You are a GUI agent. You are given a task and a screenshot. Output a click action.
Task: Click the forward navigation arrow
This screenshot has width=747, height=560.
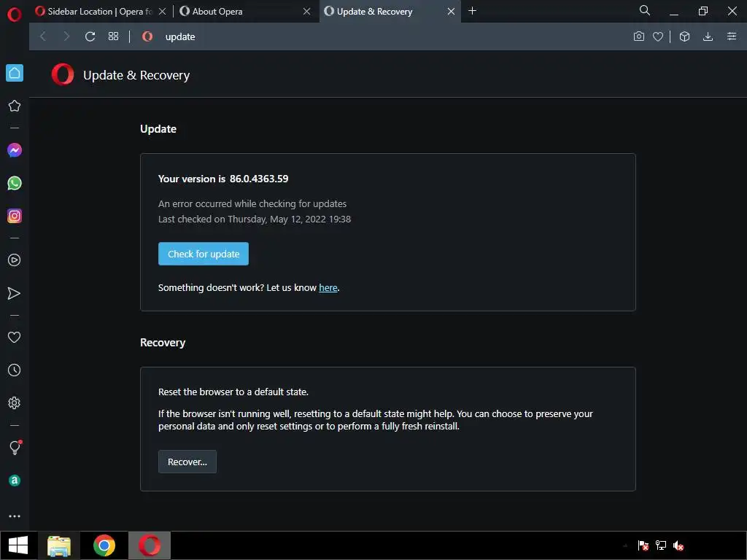pyautogui.click(x=66, y=36)
